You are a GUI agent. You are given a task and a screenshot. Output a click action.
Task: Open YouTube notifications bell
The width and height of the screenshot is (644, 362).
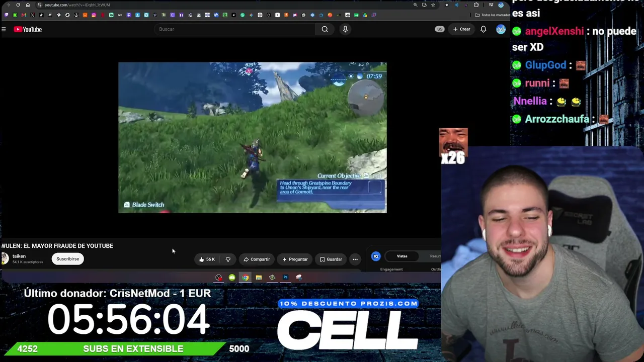tap(484, 29)
